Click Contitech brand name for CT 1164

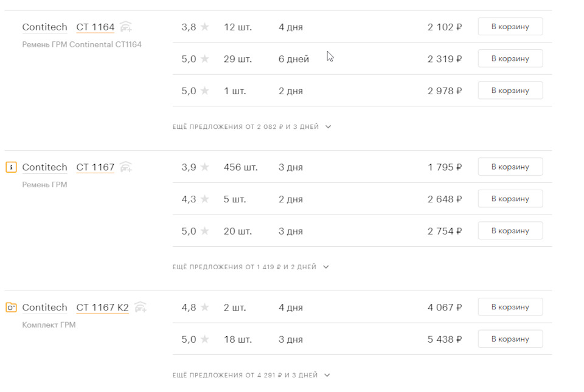point(44,27)
